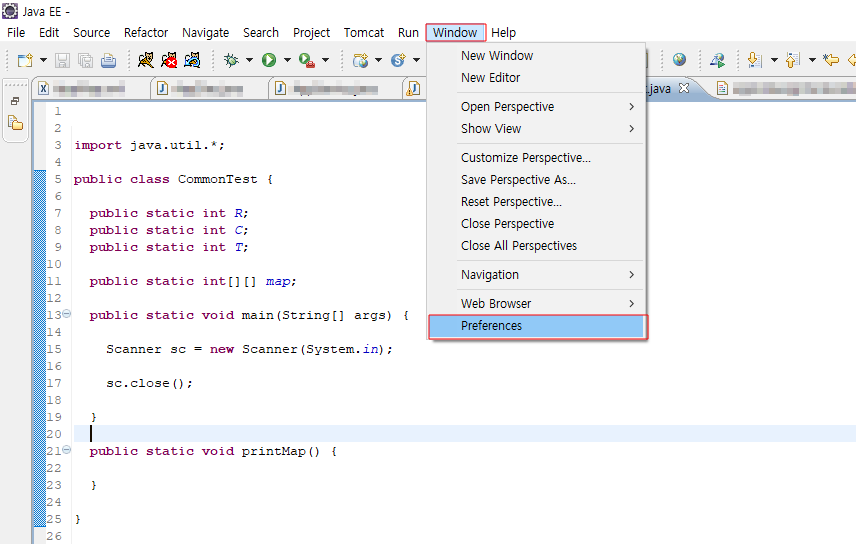
Task: Click the Print icon
Action: click(108, 60)
